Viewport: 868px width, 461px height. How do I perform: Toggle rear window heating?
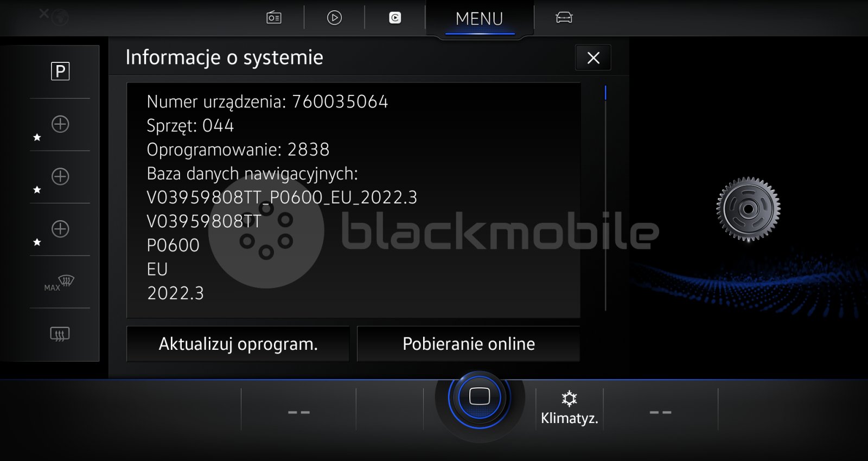pyautogui.click(x=60, y=334)
